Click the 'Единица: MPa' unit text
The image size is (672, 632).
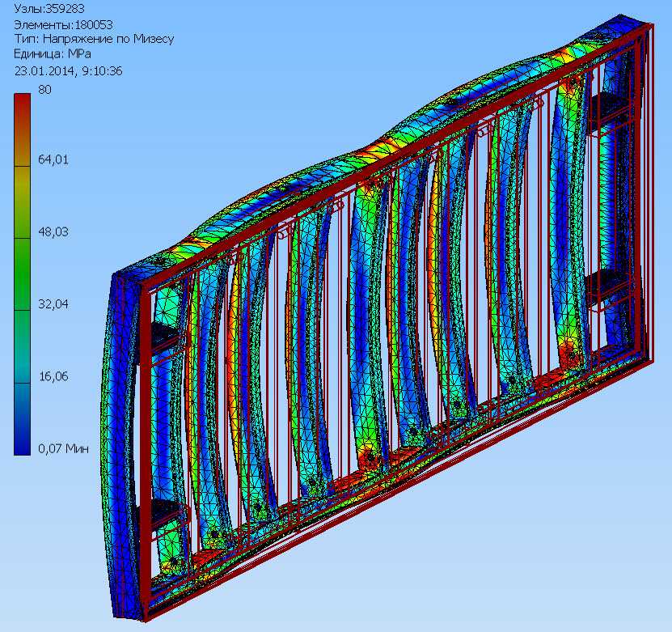[53, 54]
